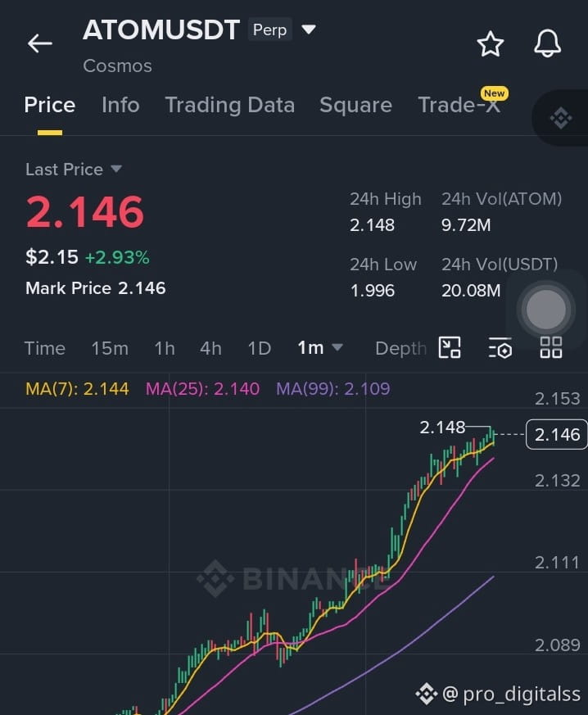This screenshot has height=715, width=588.
Task: Tap the 2.148 high marker on chart
Action: 442,428
